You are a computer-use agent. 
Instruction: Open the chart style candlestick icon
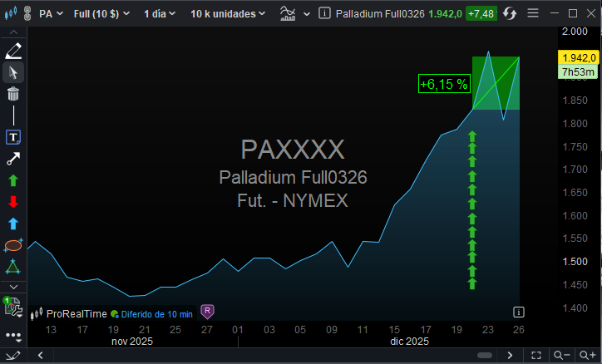(x=11, y=13)
